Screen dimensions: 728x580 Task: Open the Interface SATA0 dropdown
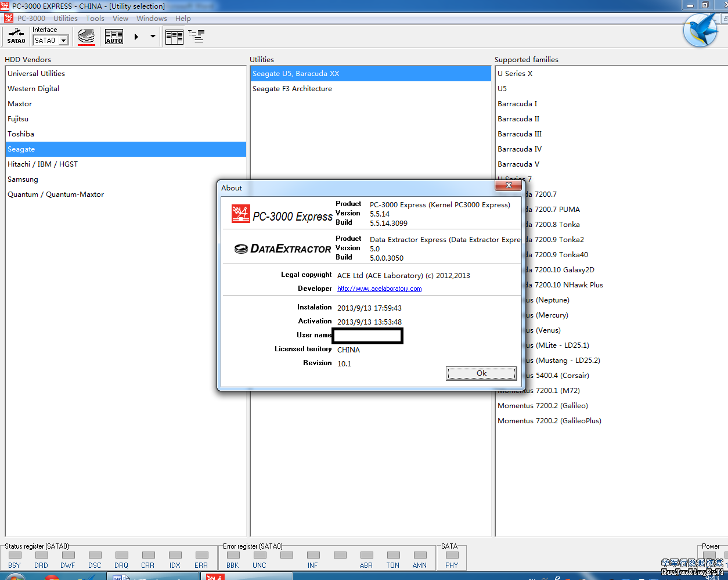(x=64, y=41)
